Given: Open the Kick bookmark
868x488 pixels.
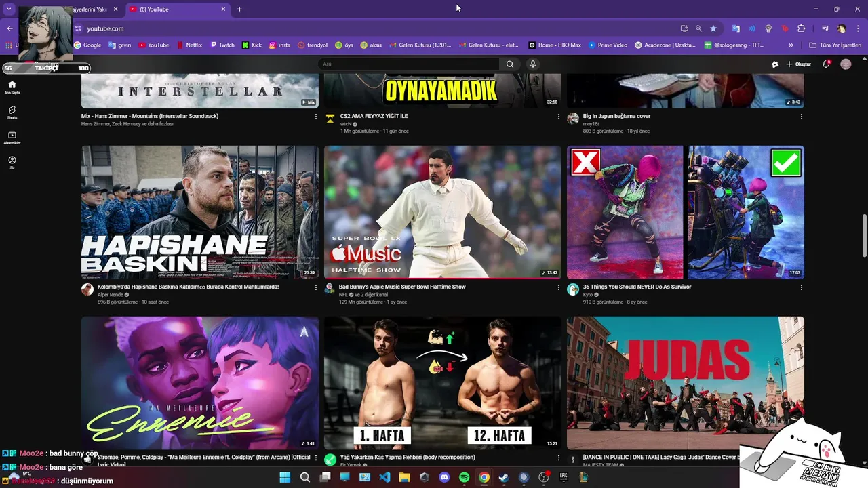Looking at the screenshot, I should coord(252,45).
